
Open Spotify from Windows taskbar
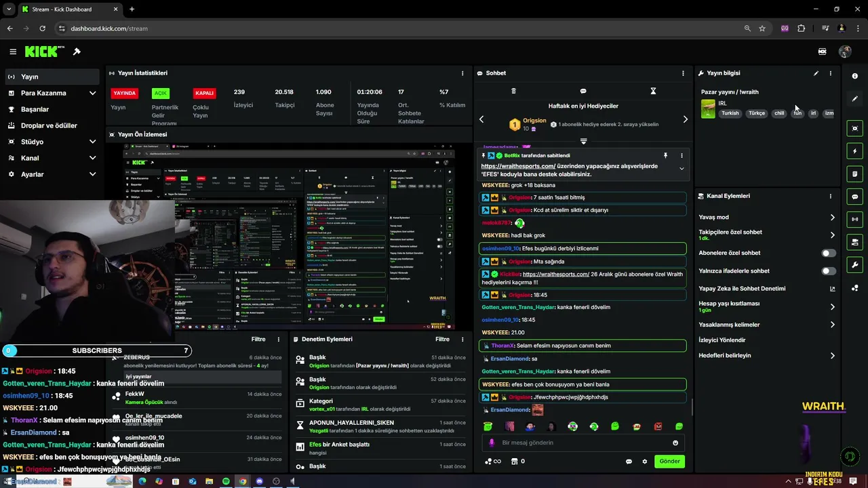[x=226, y=481]
